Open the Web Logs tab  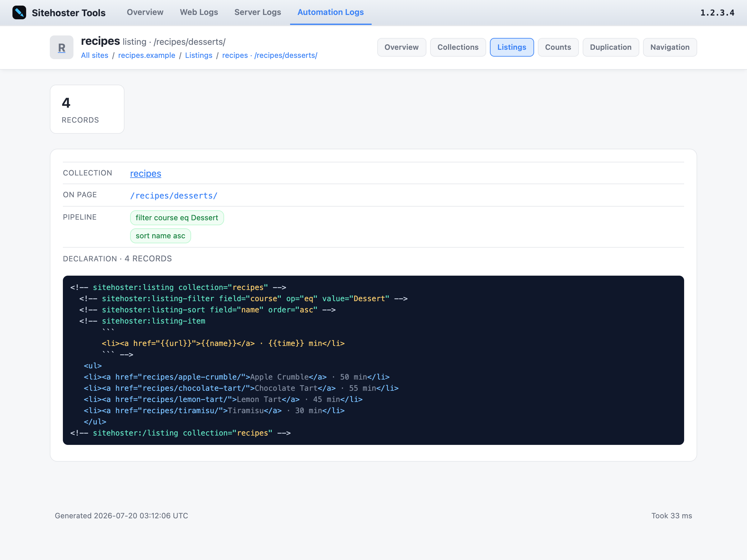click(x=199, y=12)
